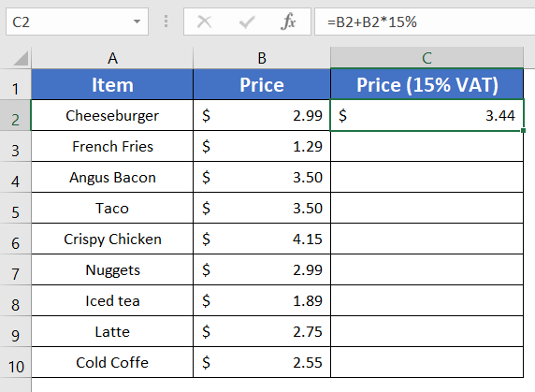Open the Insert Function fx icon
535x392 pixels.
pos(289,22)
